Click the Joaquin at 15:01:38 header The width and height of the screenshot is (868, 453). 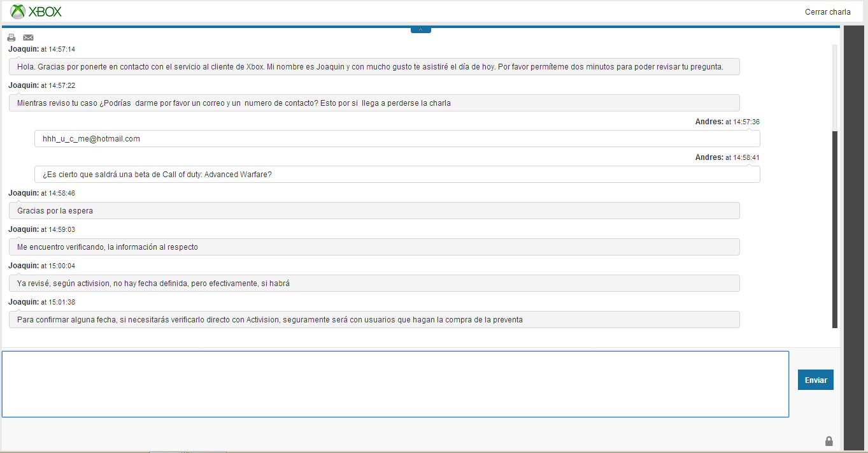point(42,302)
